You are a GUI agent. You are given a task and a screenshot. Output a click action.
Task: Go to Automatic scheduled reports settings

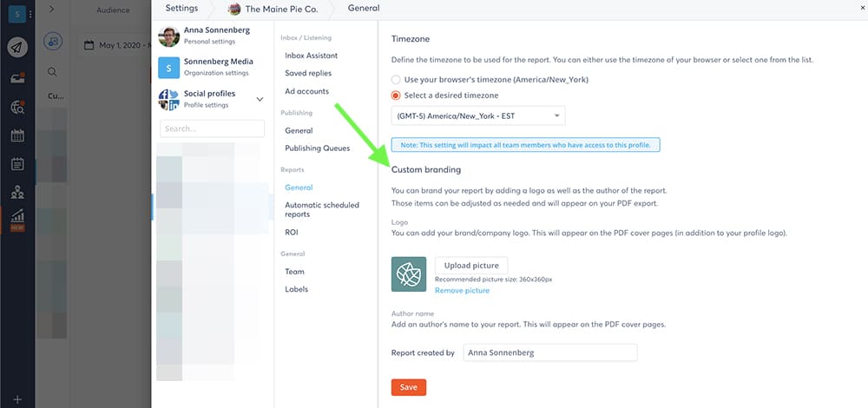[x=321, y=209]
